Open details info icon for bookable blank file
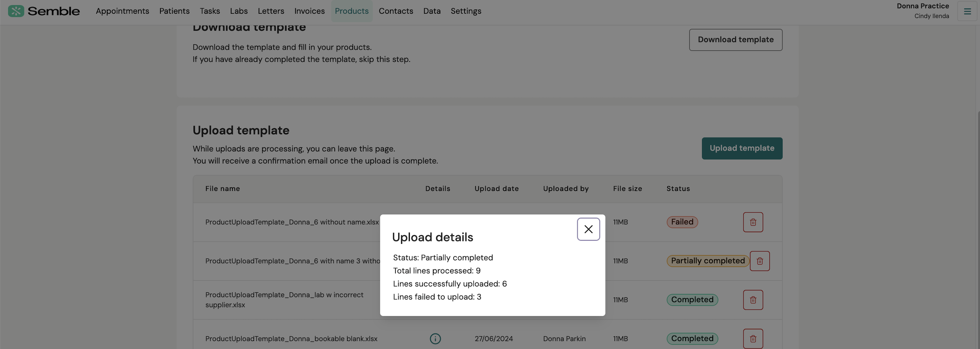Image resolution: width=980 pixels, height=349 pixels. click(x=435, y=339)
